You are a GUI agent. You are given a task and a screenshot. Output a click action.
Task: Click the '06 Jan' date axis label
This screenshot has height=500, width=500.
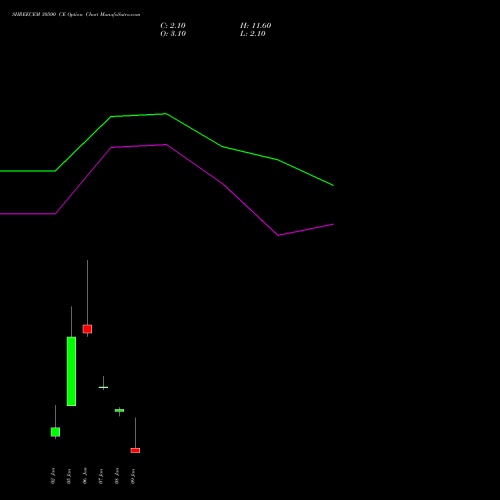pyautogui.click(x=85, y=476)
